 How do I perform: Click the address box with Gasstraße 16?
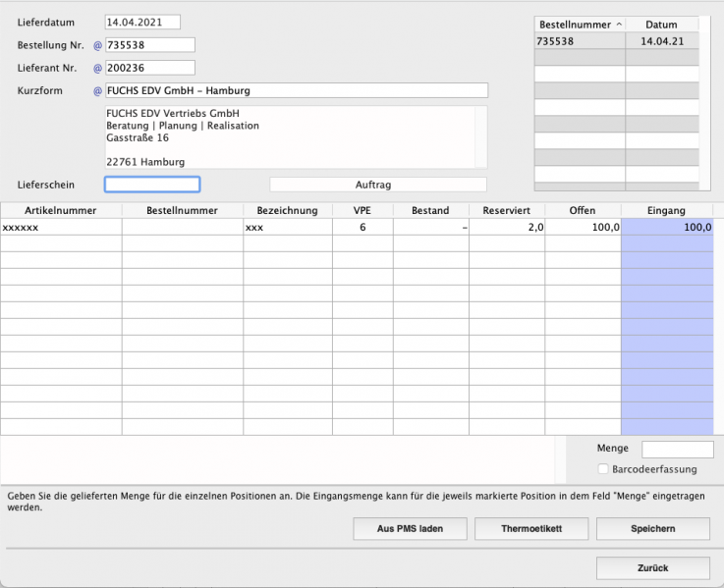(x=295, y=137)
